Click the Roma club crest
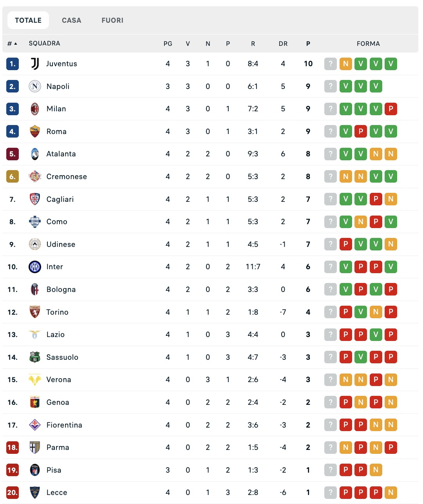Image resolution: width=423 pixels, height=504 pixels. pos(35,132)
